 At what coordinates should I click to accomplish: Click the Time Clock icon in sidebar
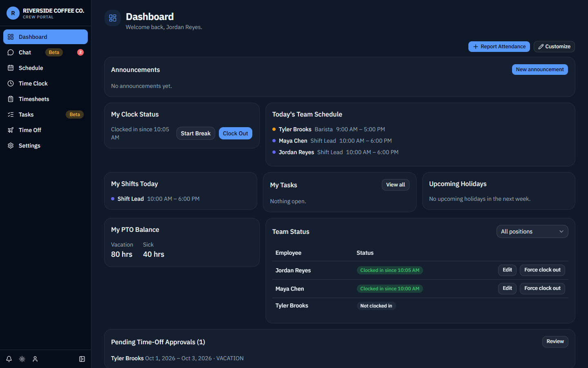[11, 83]
